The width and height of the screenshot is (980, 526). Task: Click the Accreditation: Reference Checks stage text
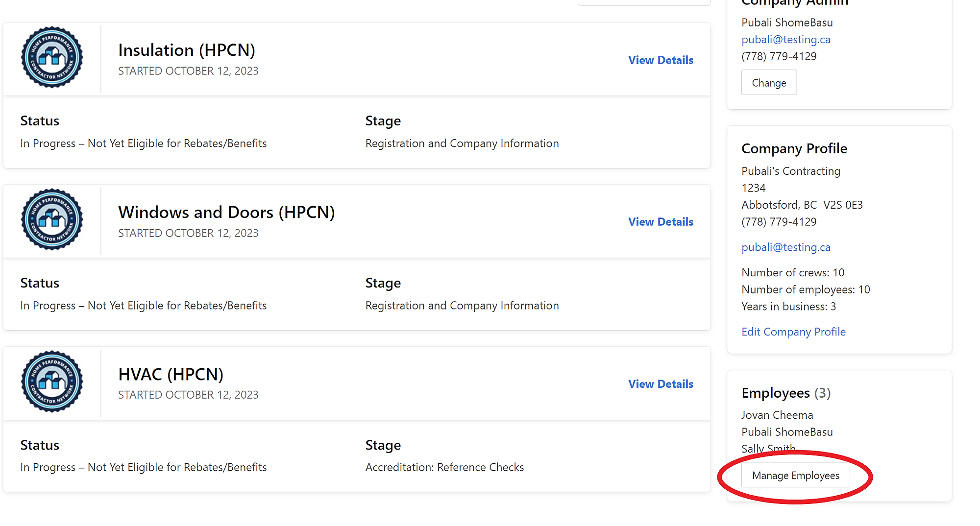pos(444,467)
